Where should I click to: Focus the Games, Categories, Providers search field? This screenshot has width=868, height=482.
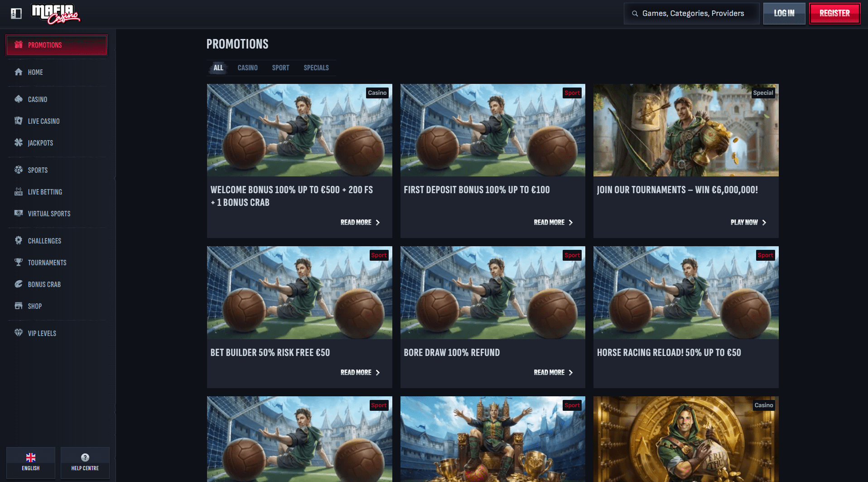pyautogui.click(x=692, y=14)
